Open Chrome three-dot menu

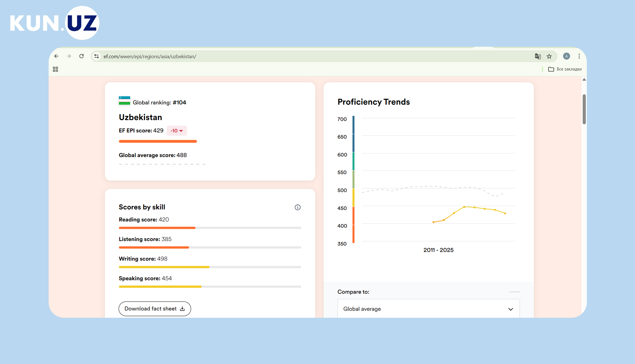tap(579, 56)
